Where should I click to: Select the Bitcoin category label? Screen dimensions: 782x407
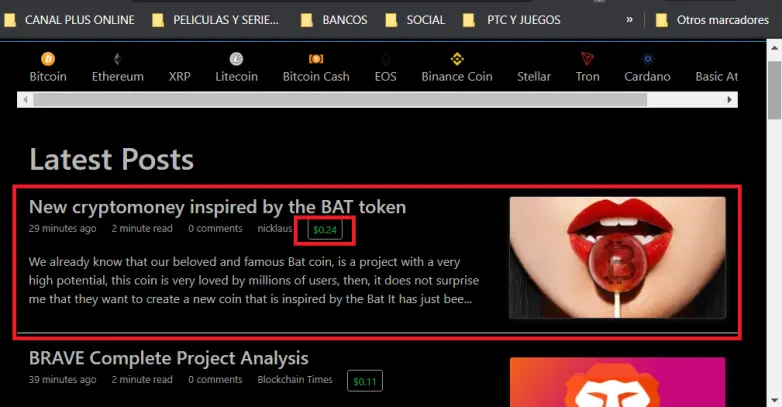click(x=48, y=76)
